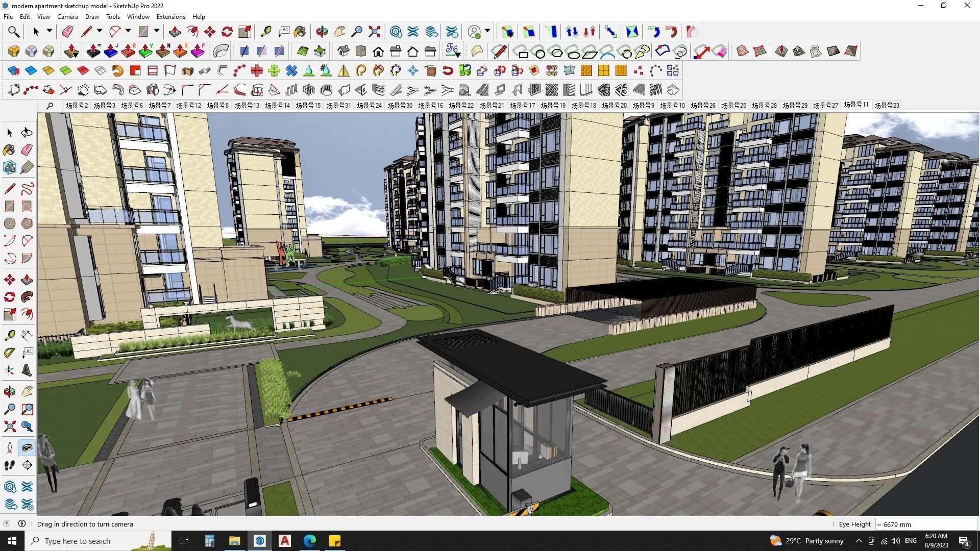Select the Pie tool in the left toolbar

pyautogui.click(x=27, y=258)
